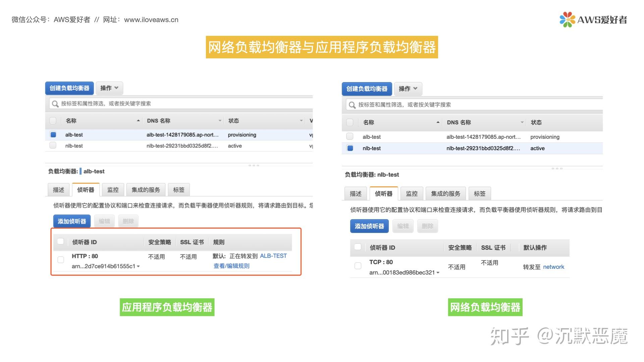The height and width of the screenshot is (362, 644).
Task: Check nlb-test row checkbox in left panel
Action: (53, 145)
